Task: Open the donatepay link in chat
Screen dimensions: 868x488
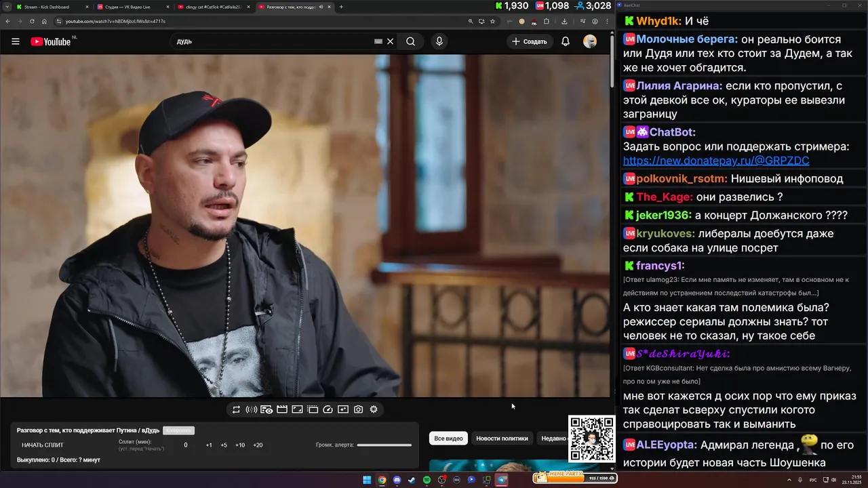Action: pos(716,161)
